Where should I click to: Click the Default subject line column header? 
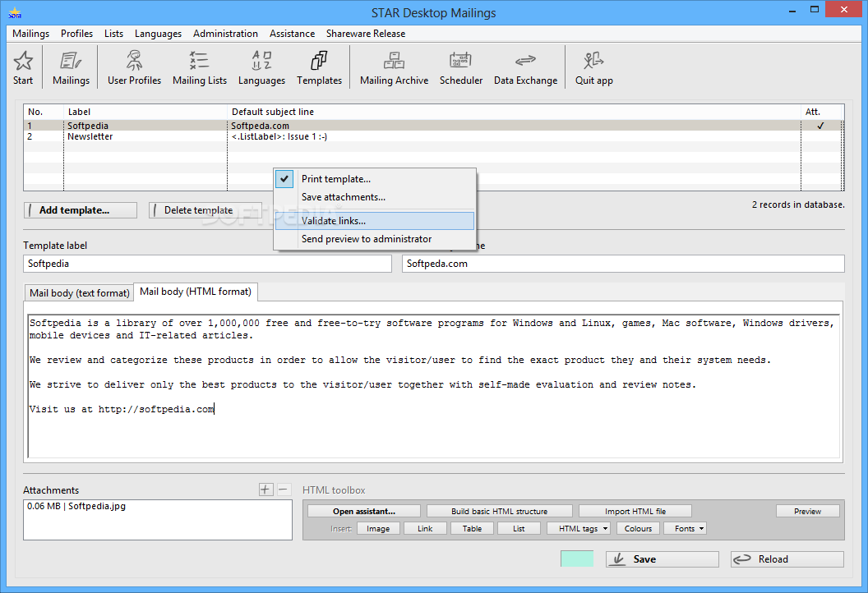pyautogui.click(x=514, y=112)
